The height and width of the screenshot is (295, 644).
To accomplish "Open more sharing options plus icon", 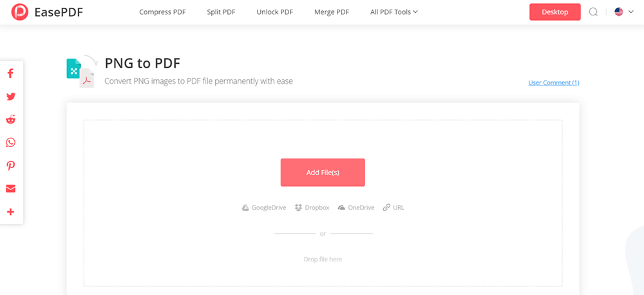I will (x=10, y=212).
